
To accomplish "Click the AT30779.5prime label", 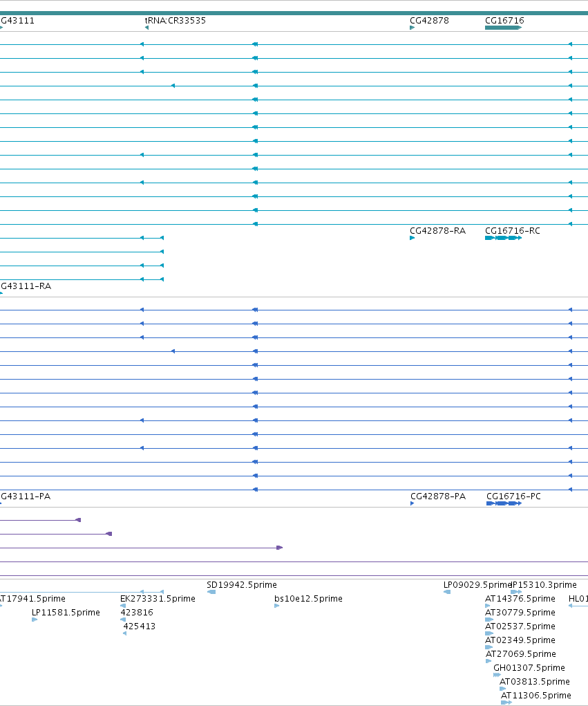I will 520,613.
